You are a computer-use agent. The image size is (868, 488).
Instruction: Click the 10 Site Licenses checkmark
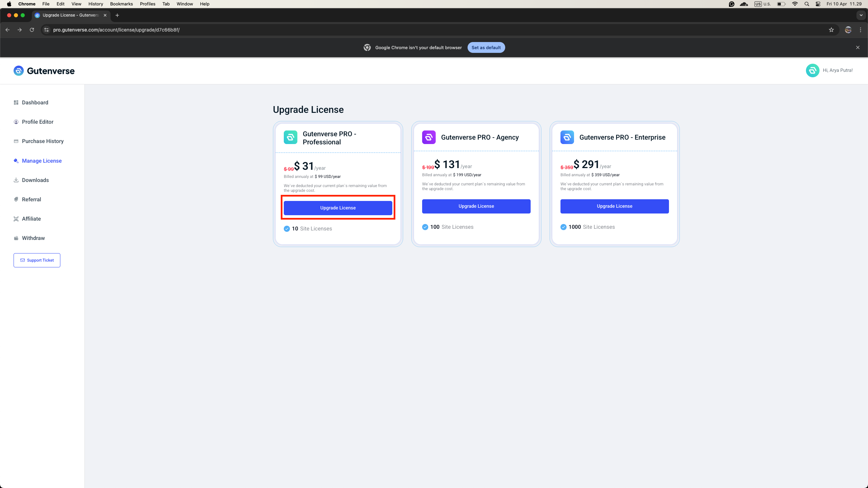[287, 229]
